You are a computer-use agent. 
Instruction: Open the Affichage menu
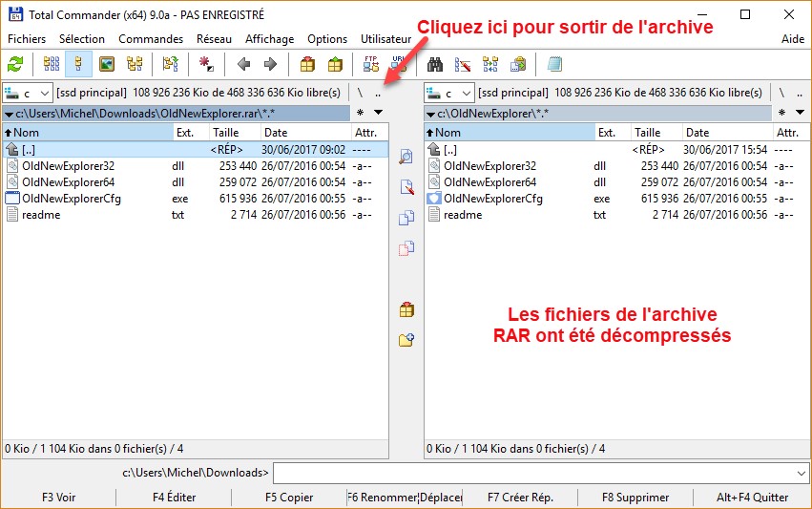269,39
